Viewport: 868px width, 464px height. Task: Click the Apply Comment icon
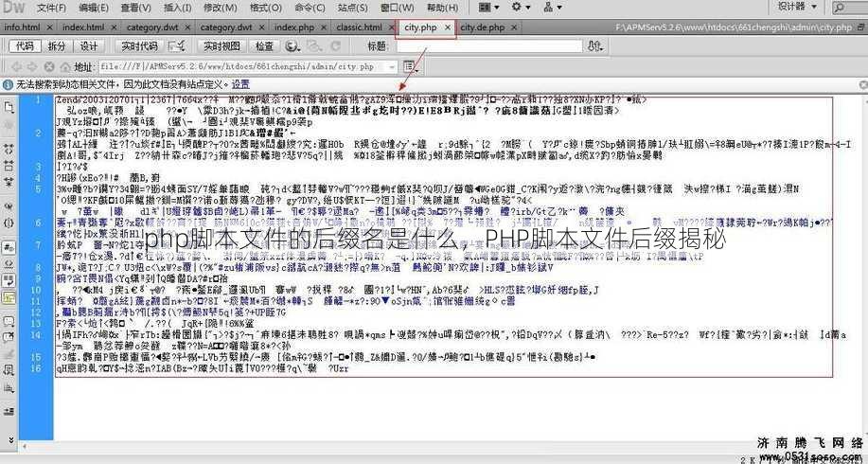click(9, 321)
